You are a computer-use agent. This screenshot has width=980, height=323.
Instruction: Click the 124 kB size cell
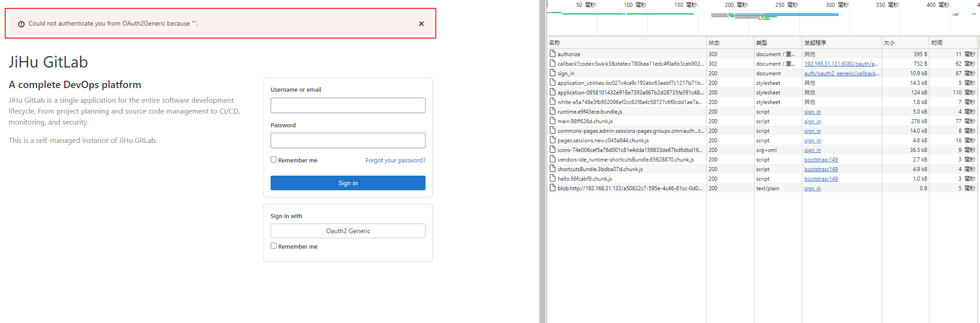(x=919, y=93)
